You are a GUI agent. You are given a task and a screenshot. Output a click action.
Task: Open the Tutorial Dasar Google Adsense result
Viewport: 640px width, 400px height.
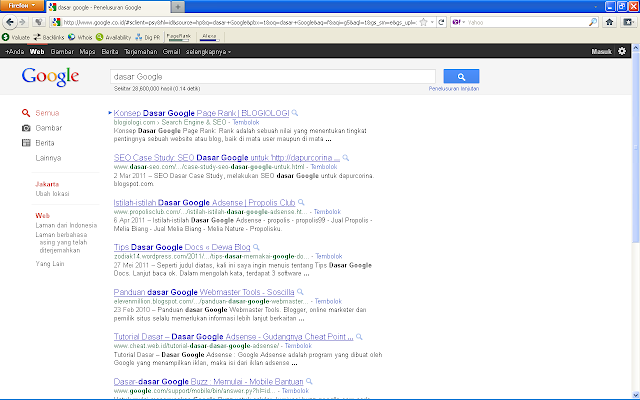[x=233, y=337]
